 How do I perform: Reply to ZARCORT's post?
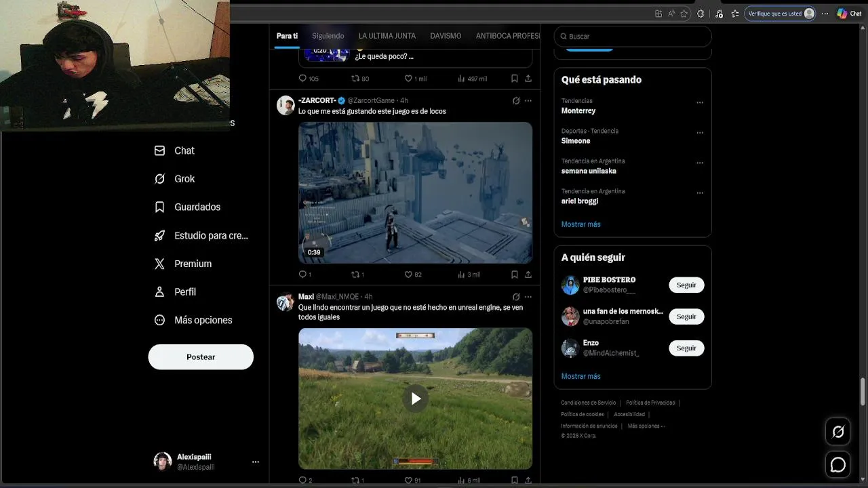click(x=305, y=274)
